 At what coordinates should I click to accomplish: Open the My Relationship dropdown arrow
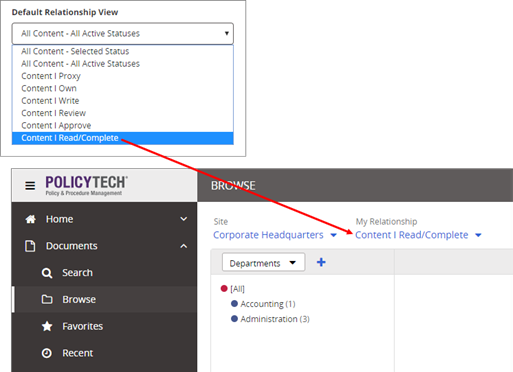pos(478,235)
